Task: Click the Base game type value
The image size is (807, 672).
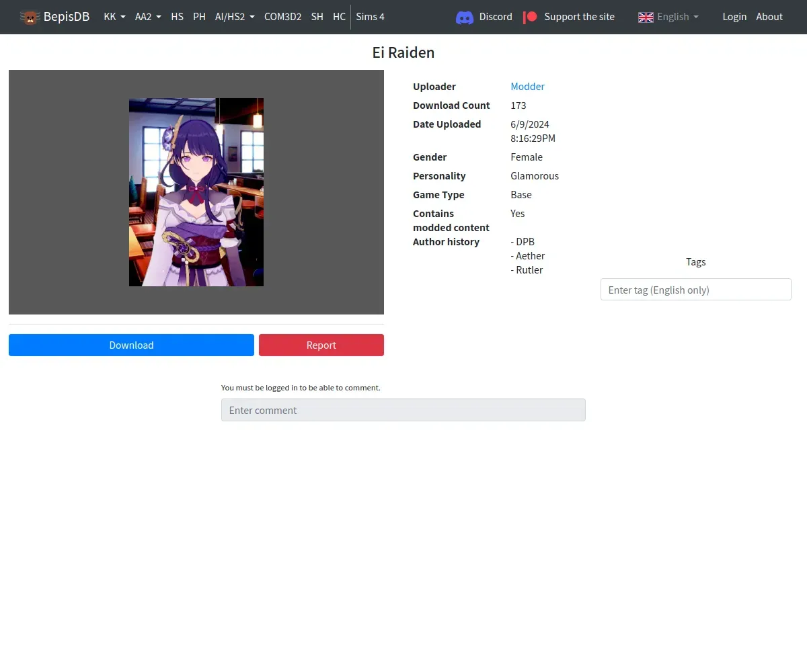Action: 521,195
